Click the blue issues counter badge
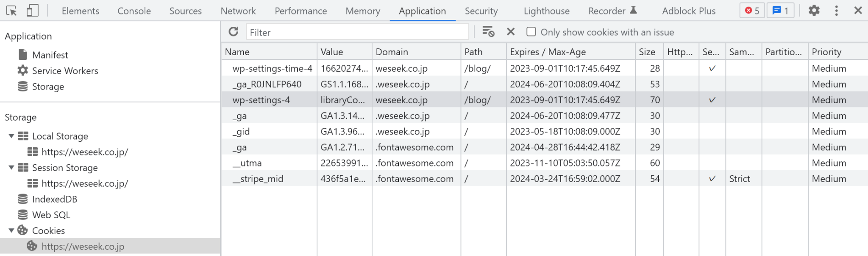 pyautogui.click(x=780, y=11)
